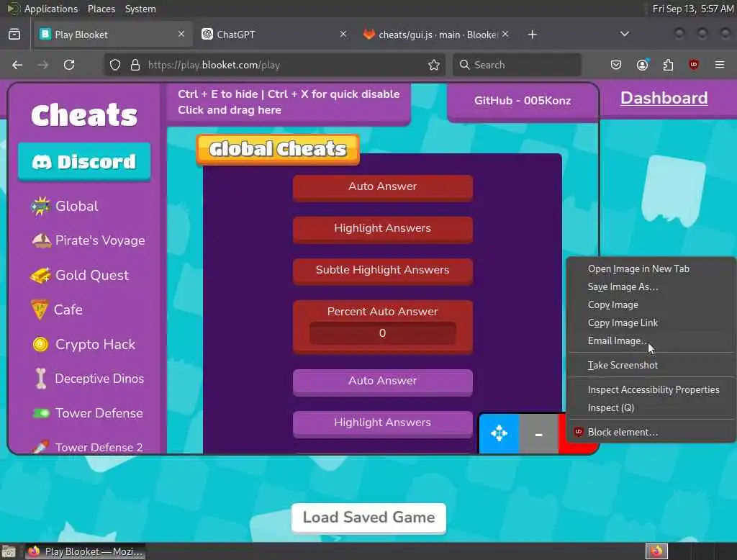The image size is (737, 560).
Task: Select the Tower Defense icon
Action: pyautogui.click(x=41, y=413)
